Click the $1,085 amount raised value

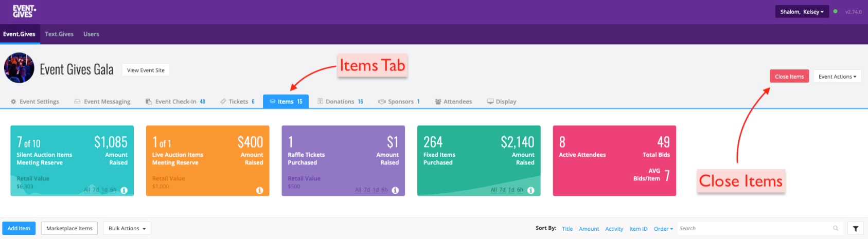tap(111, 142)
